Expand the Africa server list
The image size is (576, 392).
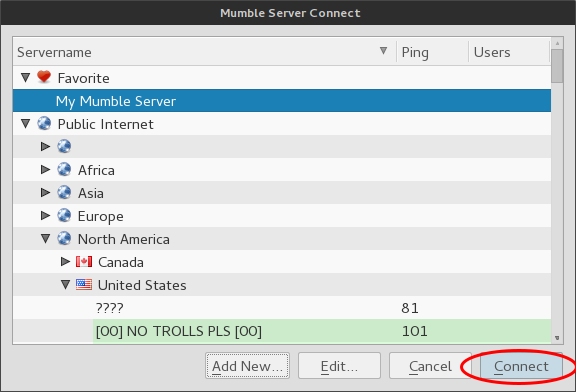45,169
